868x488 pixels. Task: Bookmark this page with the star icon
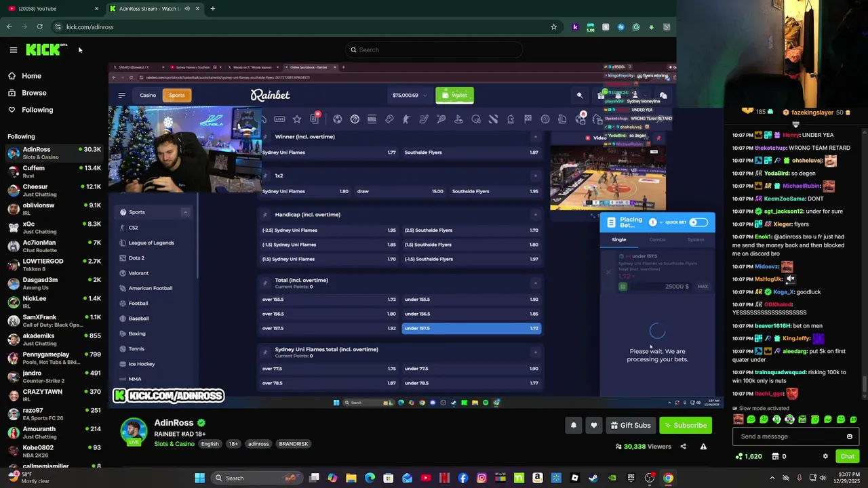(x=553, y=27)
